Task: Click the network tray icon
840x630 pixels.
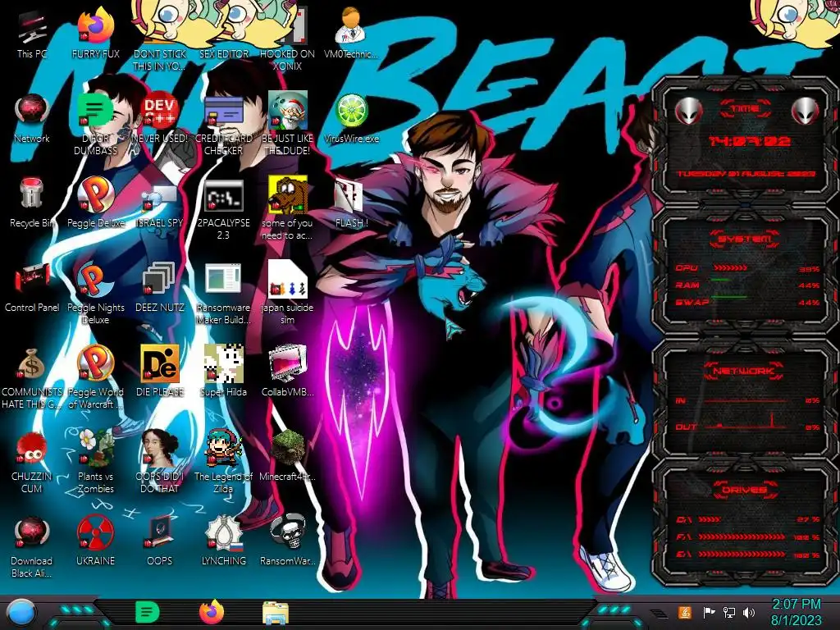Action: (728, 612)
